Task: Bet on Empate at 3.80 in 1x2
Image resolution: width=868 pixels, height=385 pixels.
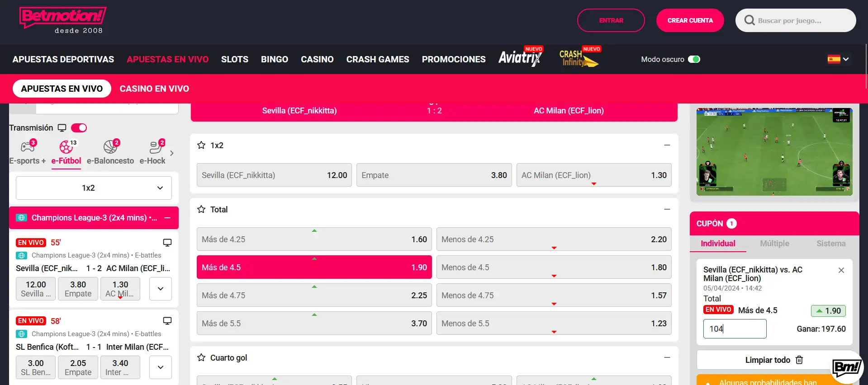Action: click(434, 175)
